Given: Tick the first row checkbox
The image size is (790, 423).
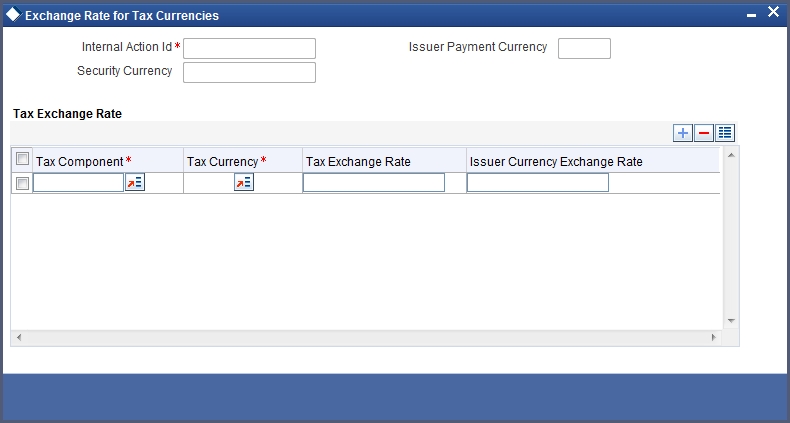Looking at the screenshot, I should click(x=22, y=183).
